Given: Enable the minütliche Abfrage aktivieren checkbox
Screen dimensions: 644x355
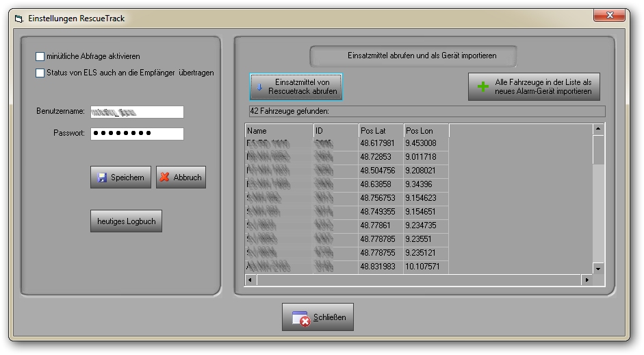Looking at the screenshot, I should pos(40,56).
